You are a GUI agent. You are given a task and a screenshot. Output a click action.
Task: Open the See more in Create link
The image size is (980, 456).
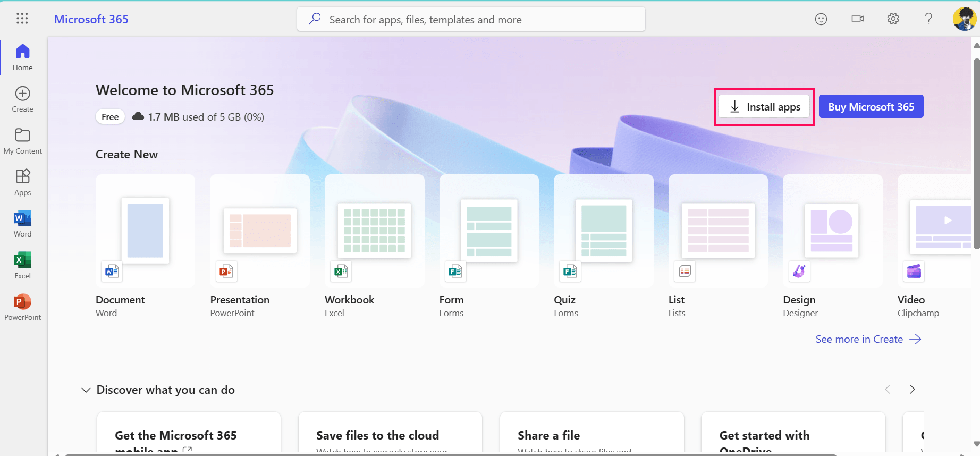tap(868, 339)
